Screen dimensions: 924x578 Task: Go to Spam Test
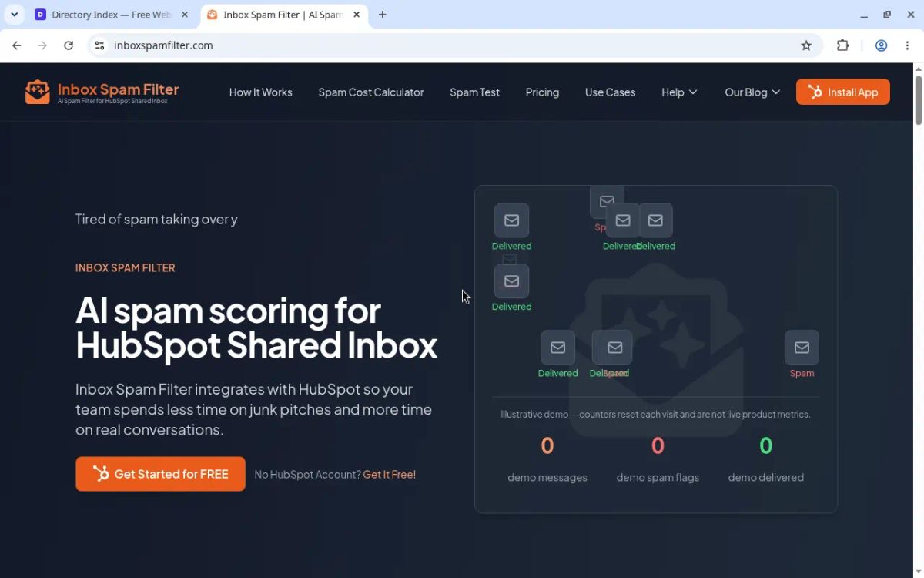[x=474, y=92]
